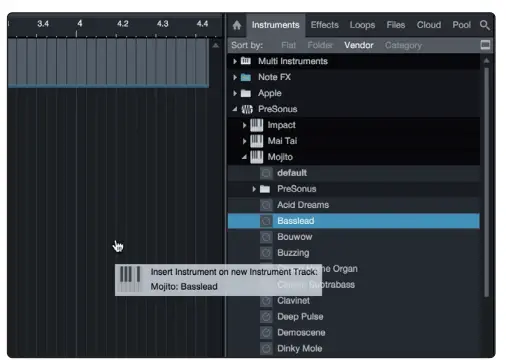The image size is (506, 360).
Task: Open the Cloud tab
Action: pyautogui.click(x=429, y=25)
